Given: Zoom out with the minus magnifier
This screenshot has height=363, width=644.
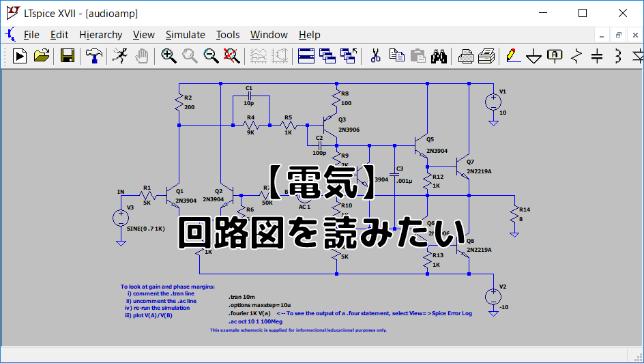Looking at the screenshot, I should (211, 56).
